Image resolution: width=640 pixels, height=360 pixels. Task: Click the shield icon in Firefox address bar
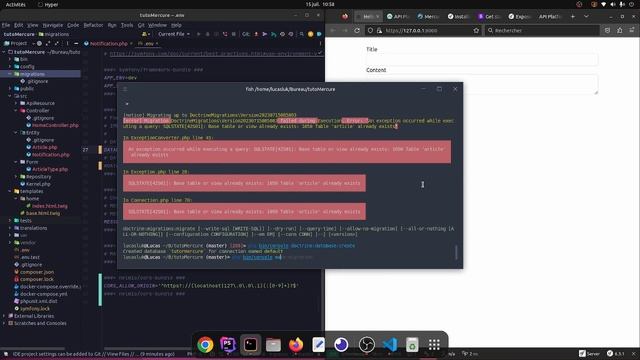370,30
